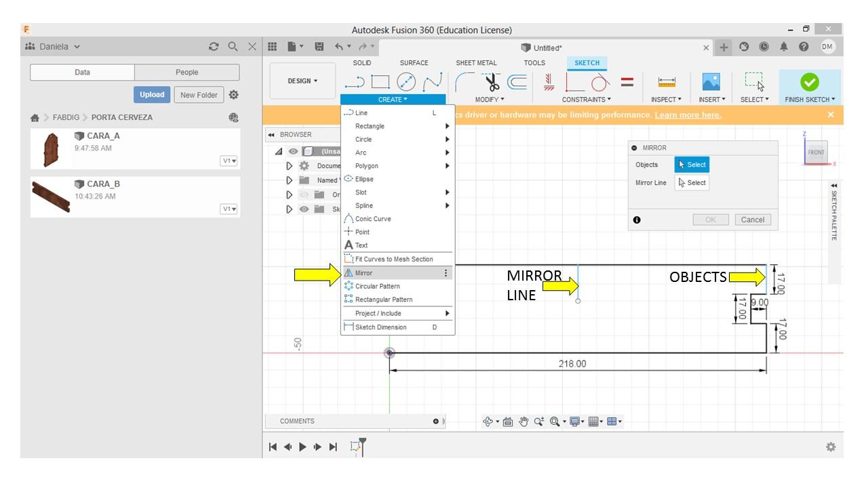Click the Look At camera icon
The height and width of the screenshot is (488, 868).
click(x=507, y=422)
